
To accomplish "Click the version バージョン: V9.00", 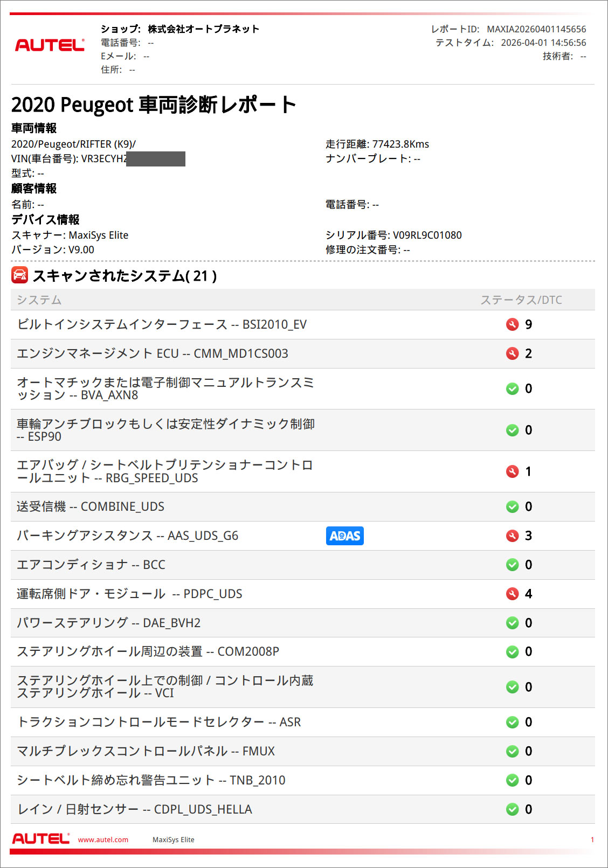I will pyautogui.click(x=53, y=249).
